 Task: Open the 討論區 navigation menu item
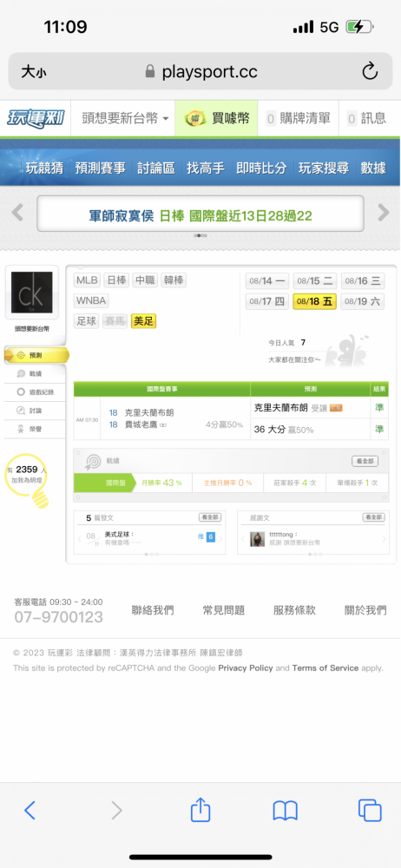tap(155, 168)
